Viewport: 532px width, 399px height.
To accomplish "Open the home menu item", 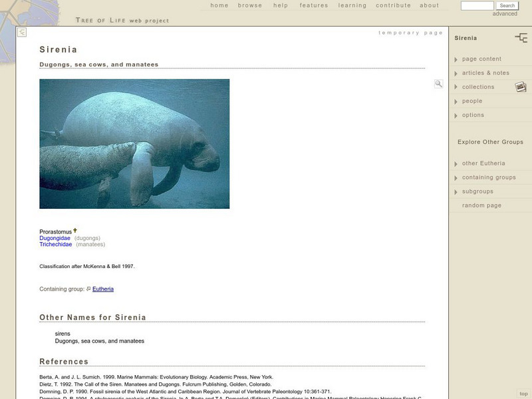I will [x=219, y=5].
